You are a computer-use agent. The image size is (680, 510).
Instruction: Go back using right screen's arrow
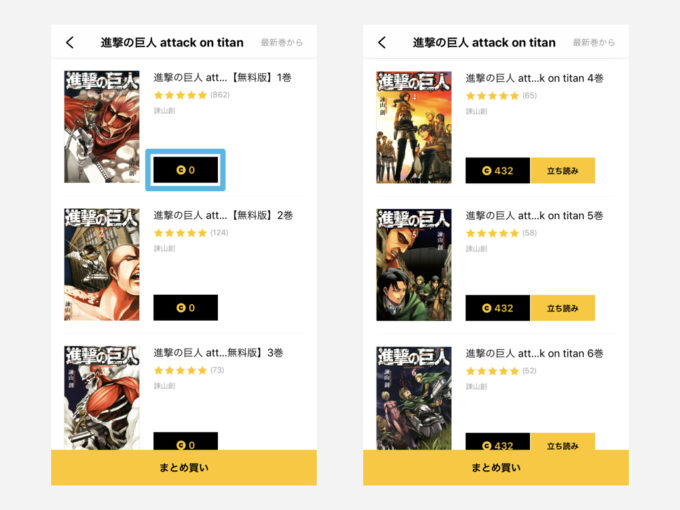click(382, 42)
